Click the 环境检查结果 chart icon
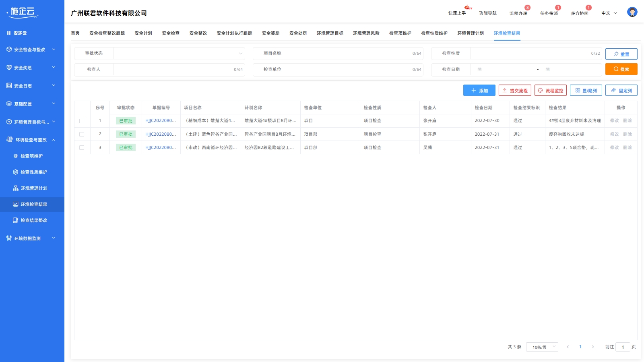The height and width of the screenshot is (362, 644). tap(16, 204)
